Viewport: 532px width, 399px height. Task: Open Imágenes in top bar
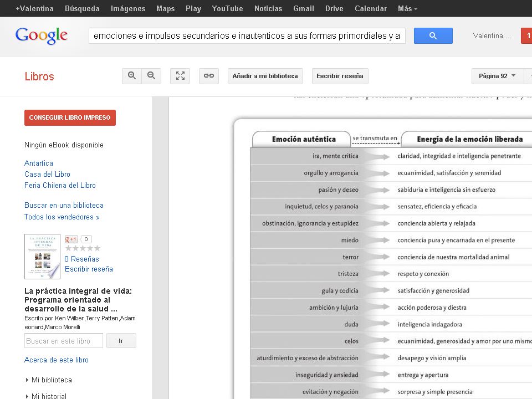pyautogui.click(x=128, y=8)
